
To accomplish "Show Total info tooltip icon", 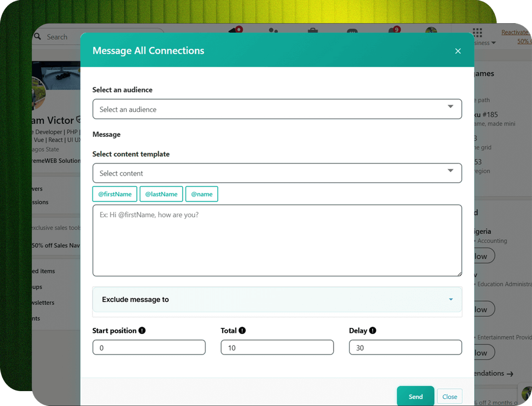I will (242, 330).
